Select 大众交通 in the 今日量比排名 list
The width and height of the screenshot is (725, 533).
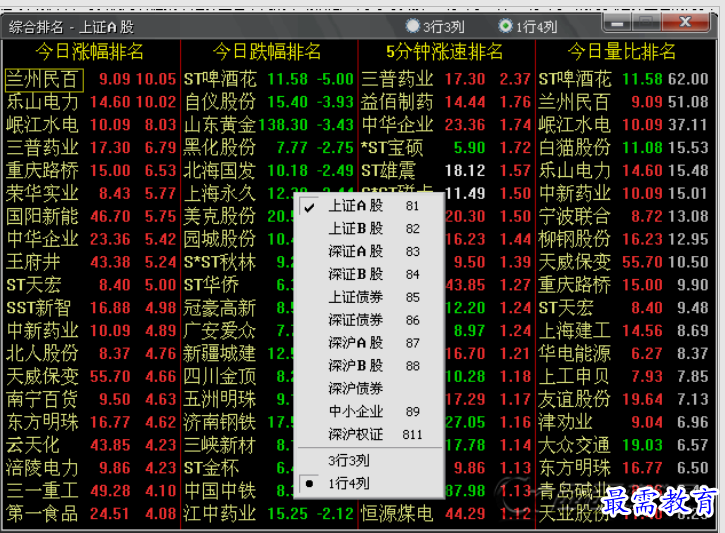(x=575, y=446)
